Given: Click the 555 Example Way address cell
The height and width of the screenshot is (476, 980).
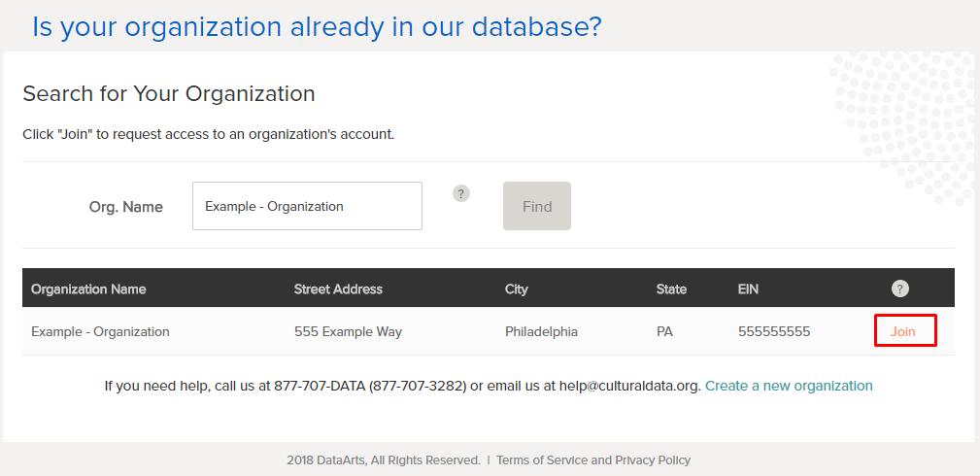Looking at the screenshot, I should [348, 331].
